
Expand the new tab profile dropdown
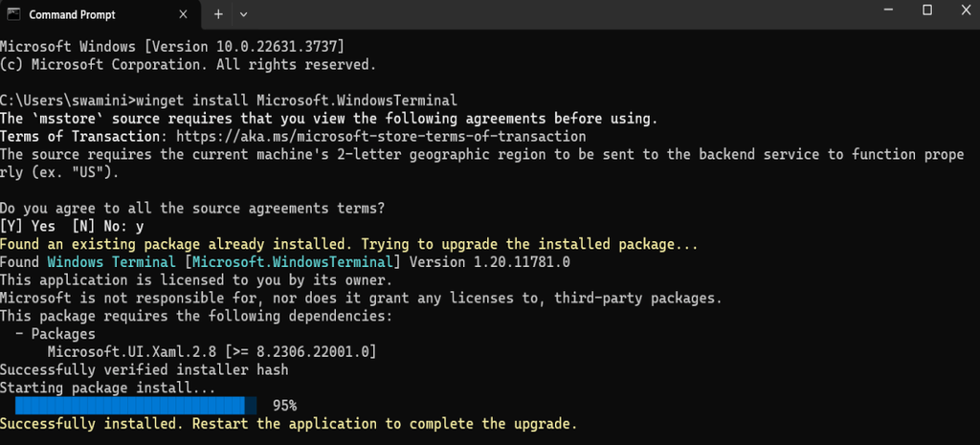pos(243,14)
